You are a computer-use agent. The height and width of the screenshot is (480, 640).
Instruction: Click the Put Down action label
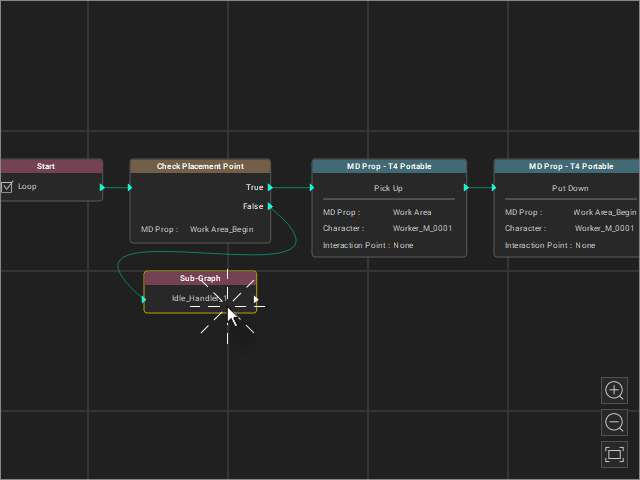[570, 188]
